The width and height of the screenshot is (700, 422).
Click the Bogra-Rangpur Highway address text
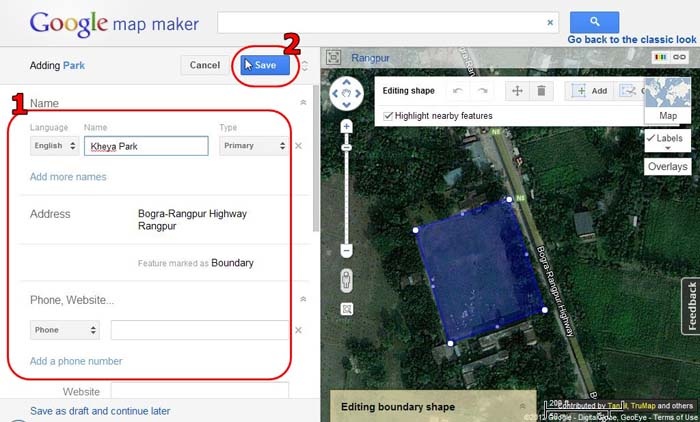192,213
